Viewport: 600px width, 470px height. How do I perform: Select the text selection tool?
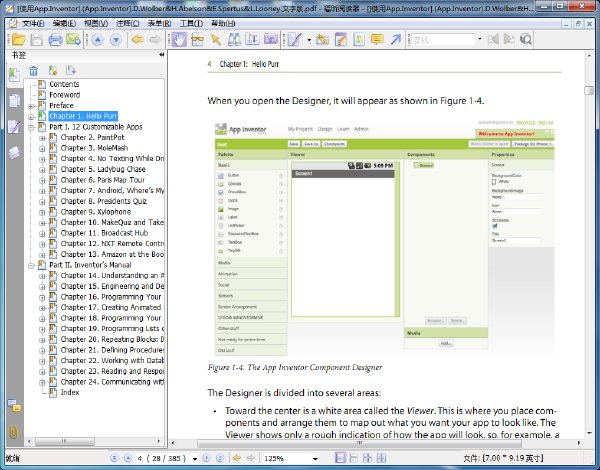[x=253, y=39]
